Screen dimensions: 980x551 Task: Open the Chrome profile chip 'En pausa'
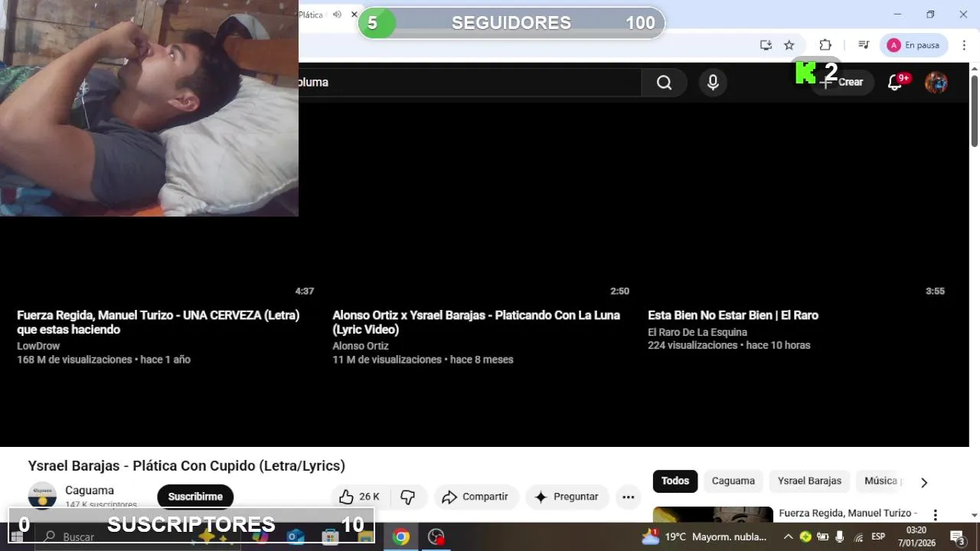click(914, 45)
